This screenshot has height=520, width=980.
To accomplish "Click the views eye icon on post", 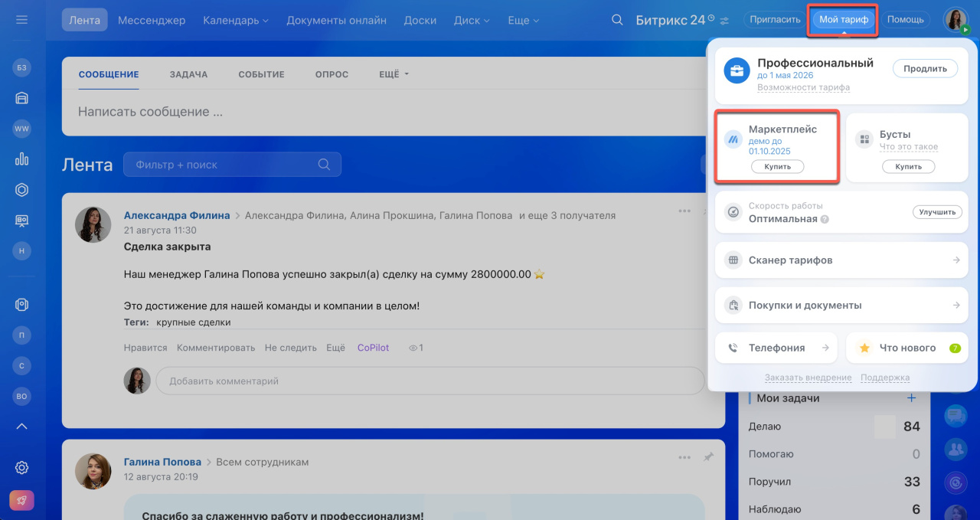I will [413, 348].
